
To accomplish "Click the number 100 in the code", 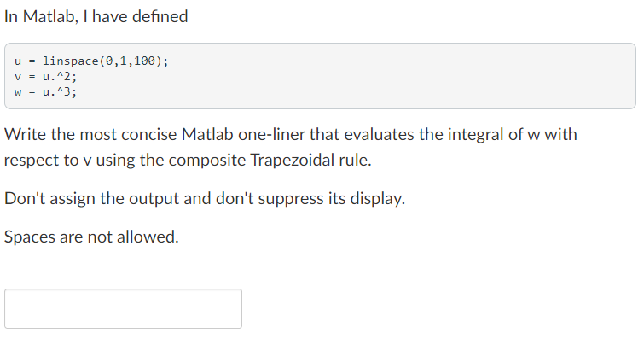I will point(144,61).
